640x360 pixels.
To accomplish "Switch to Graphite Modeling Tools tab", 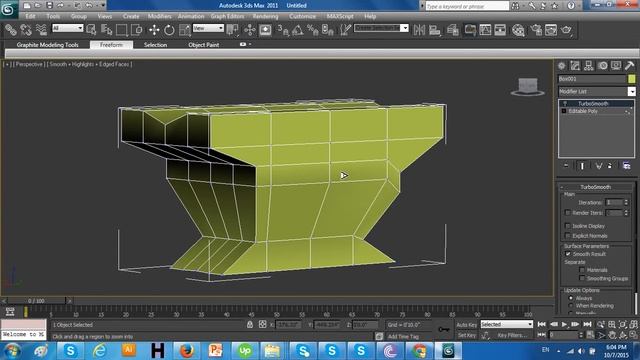I will pos(47,44).
